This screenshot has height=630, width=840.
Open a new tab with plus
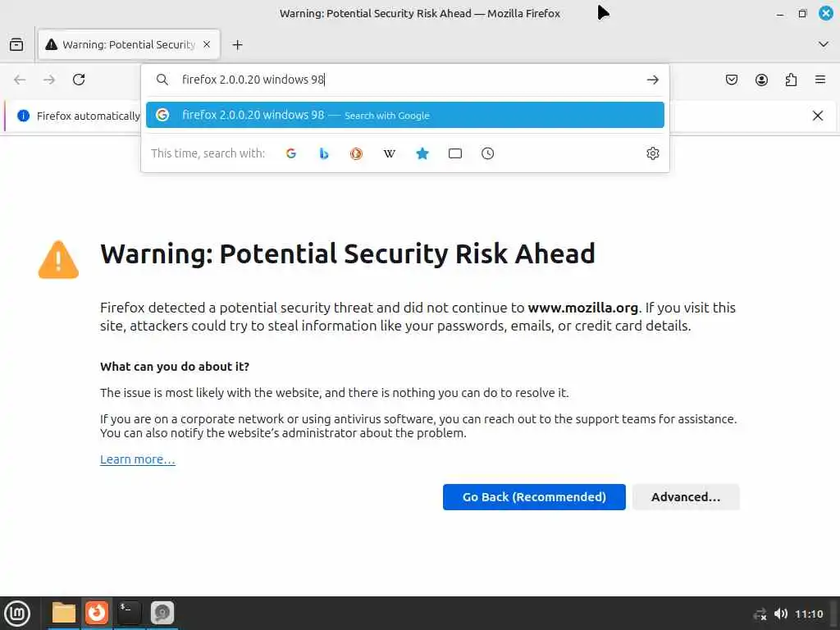pyautogui.click(x=237, y=45)
